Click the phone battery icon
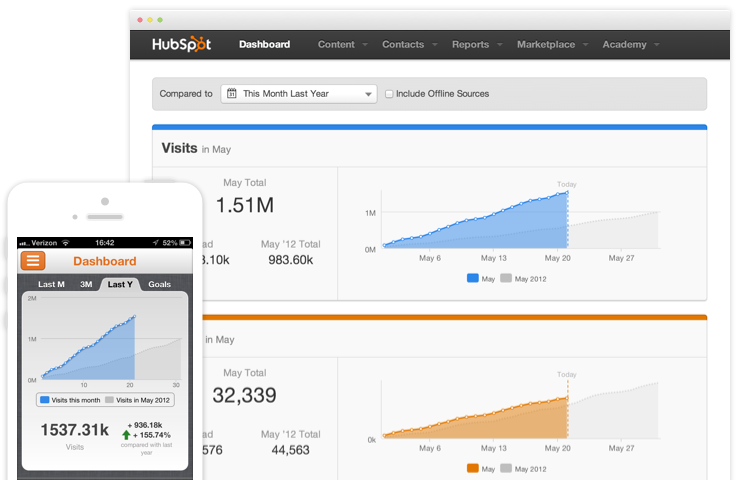This screenshot has width=740, height=480. pos(185,243)
